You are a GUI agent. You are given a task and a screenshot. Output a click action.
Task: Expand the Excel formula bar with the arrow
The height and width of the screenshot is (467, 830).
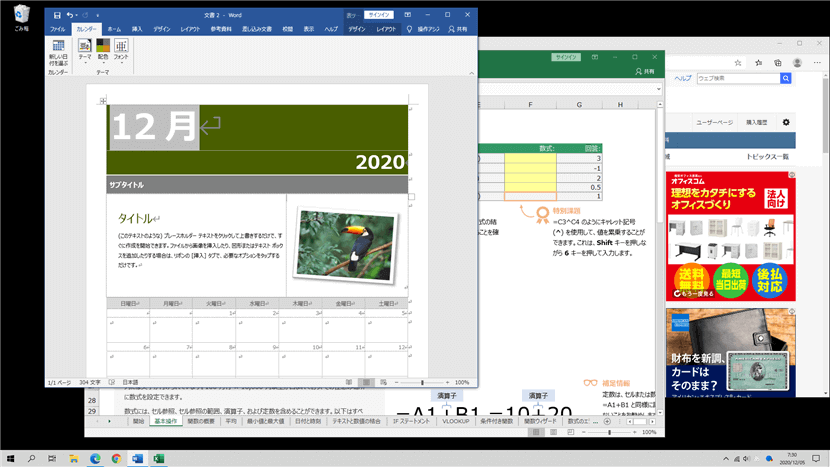click(x=658, y=89)
